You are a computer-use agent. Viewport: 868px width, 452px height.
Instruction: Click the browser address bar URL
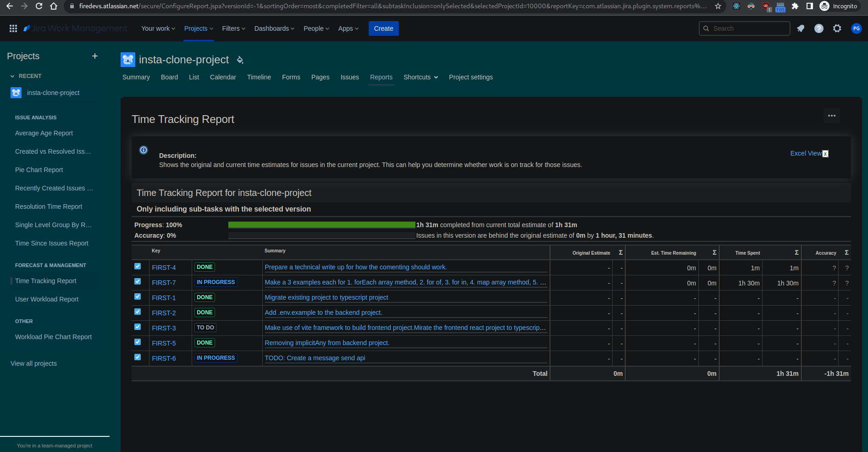[x=393, y=6]
